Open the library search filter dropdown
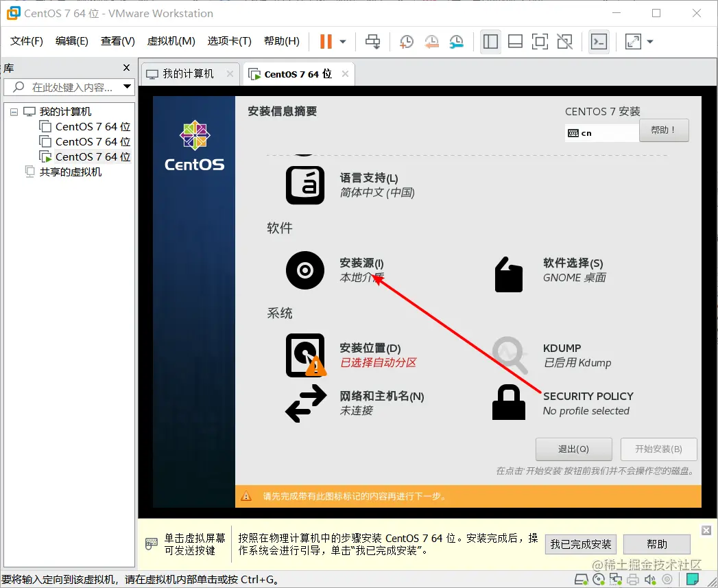The image size is (718, 588). [128, 86]
